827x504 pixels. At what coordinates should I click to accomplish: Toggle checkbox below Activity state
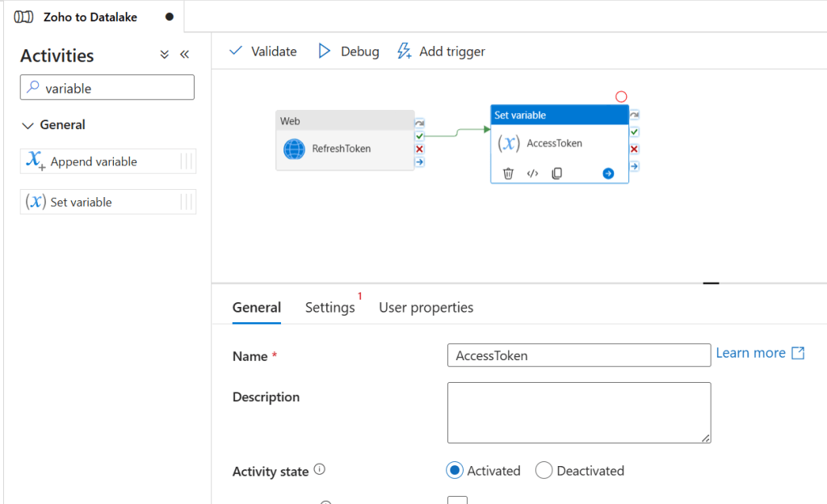[x=457, y=501]
